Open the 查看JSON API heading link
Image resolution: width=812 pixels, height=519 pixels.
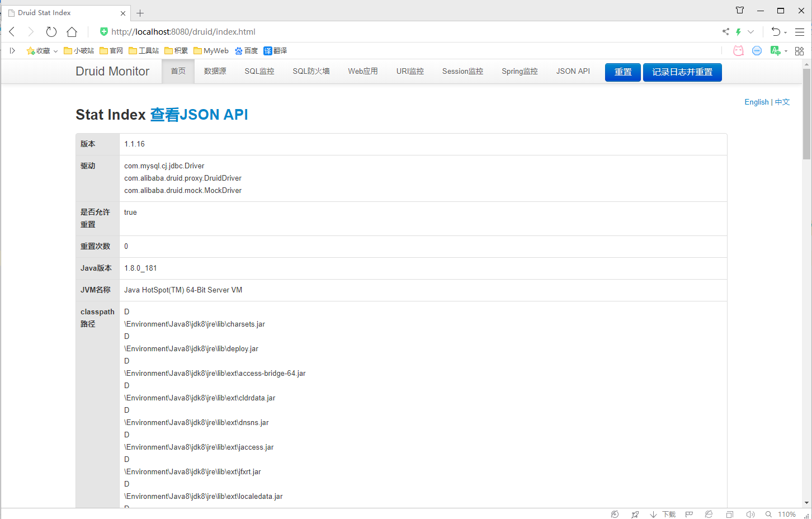[x=199, y=115]
